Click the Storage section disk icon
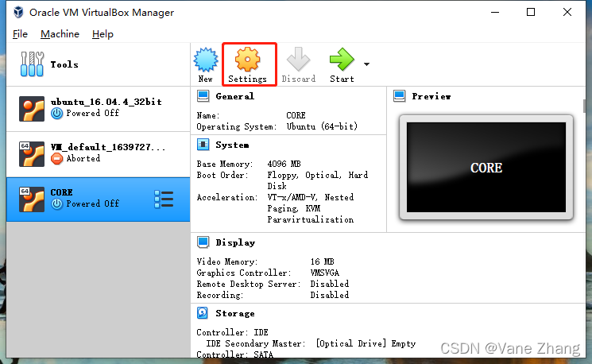This screenshot has width=592, height=364. 203,313
